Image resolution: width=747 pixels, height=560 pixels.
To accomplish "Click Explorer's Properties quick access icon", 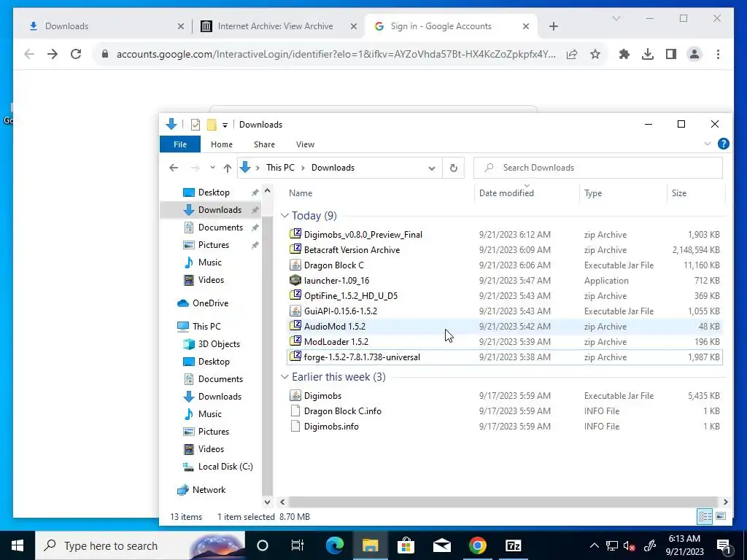I will tap(196, 125).
